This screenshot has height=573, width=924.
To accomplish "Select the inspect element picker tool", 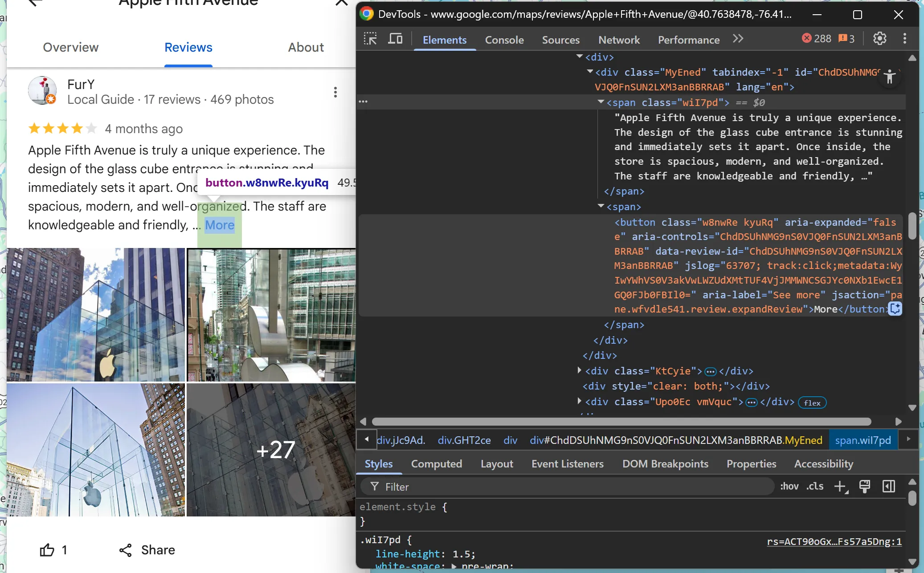I will point(370,39).
